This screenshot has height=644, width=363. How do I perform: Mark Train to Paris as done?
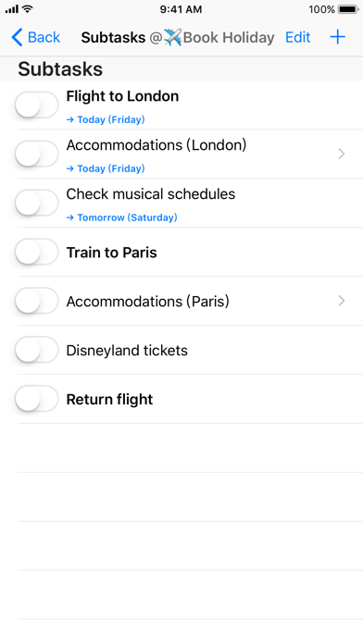coord(37,252)
